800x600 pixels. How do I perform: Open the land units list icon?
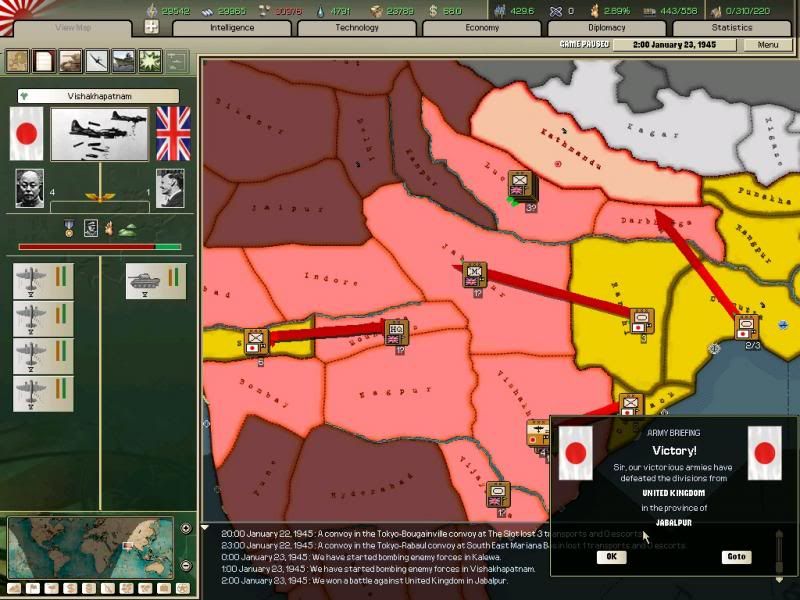70,62
